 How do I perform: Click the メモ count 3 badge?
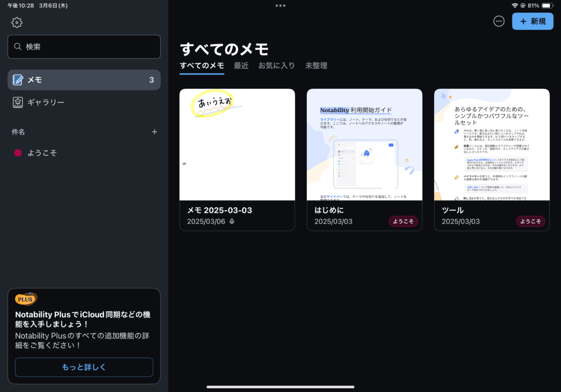tap(152, 80)
